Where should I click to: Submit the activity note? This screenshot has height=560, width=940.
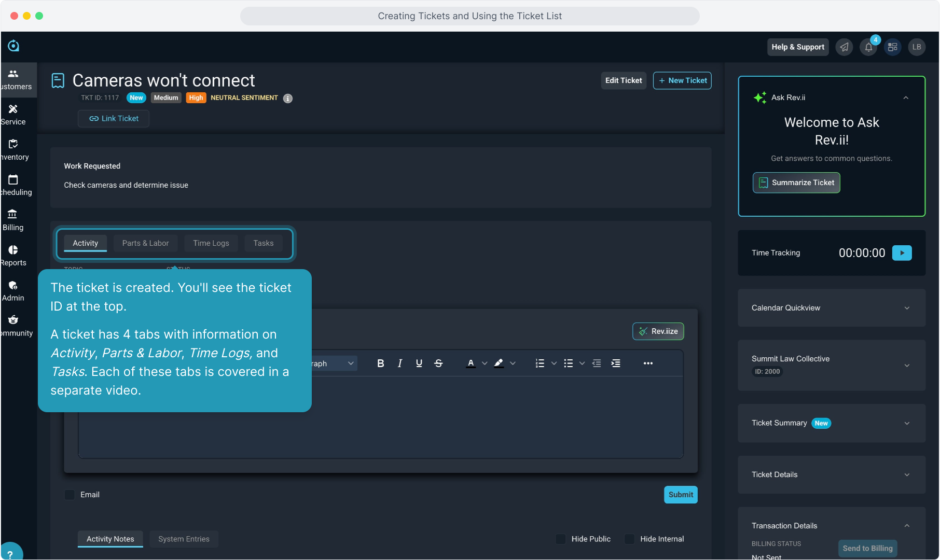tap(681, 495)
